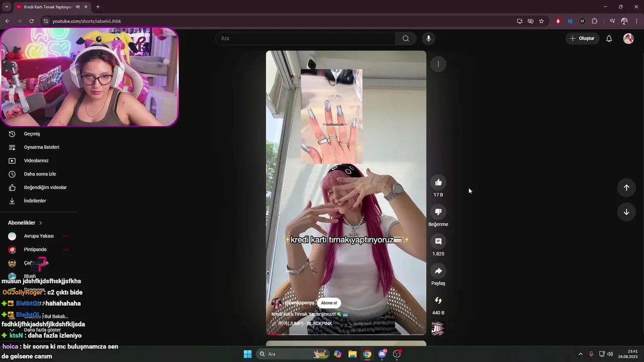Bookmark this page with the star icon
The image size is (644, 362).
[541, 21]
